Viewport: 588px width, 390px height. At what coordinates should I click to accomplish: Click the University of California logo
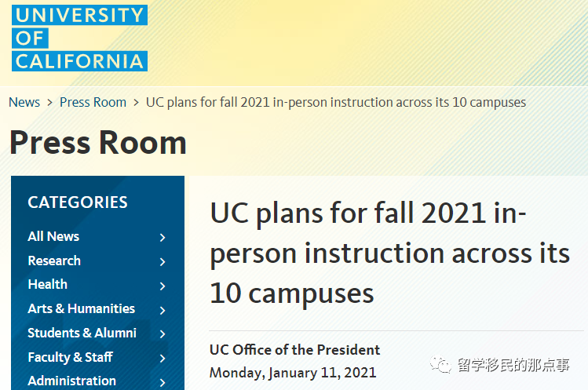coord(79,37)
